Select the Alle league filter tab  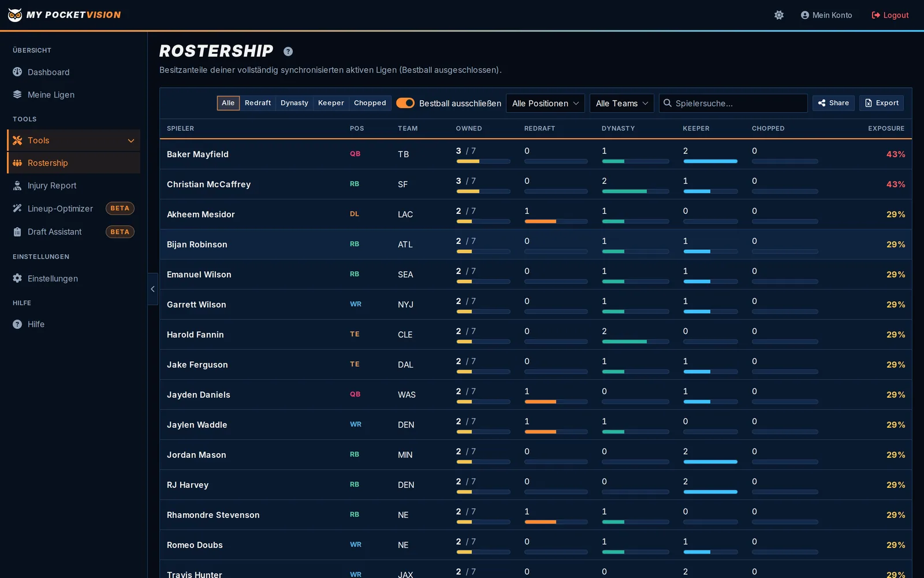click(x=228, y=103)
